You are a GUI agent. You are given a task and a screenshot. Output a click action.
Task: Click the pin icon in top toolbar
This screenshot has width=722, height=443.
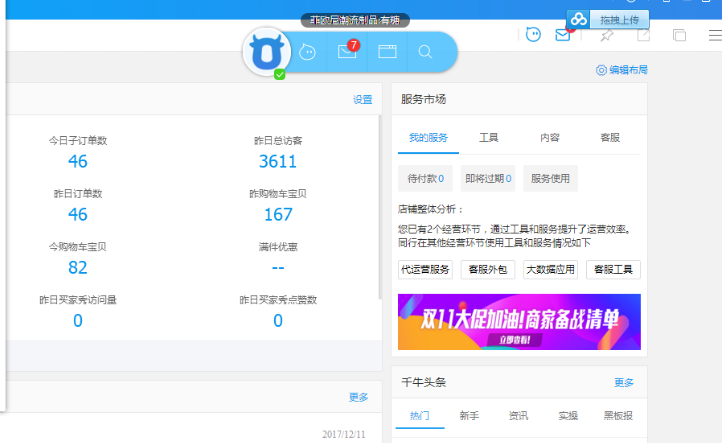pyautogui.click(x=606, y=35)
